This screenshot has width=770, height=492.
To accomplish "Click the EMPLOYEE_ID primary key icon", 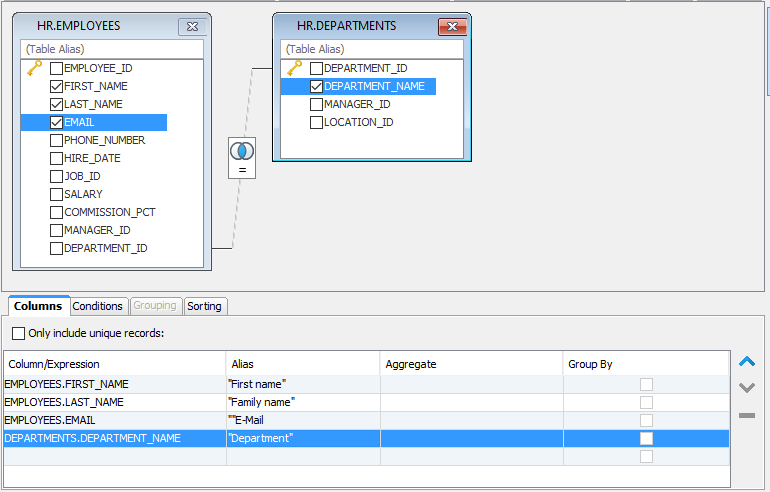I will pyautogui.click(x=34, y=68).
